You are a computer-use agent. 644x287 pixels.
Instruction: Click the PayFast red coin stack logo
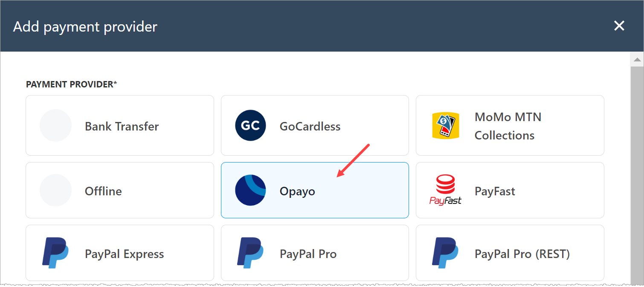[445, 190]
